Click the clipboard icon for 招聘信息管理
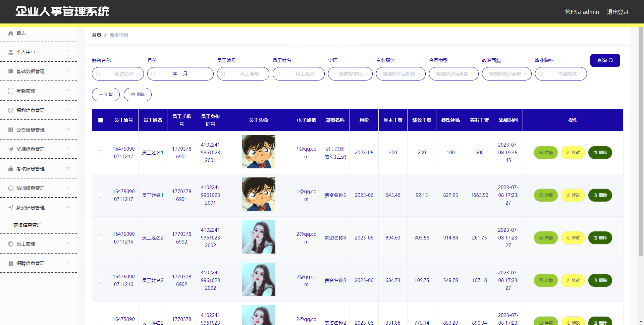This screenshot has height=325, width=644. [x=11, y=264]
